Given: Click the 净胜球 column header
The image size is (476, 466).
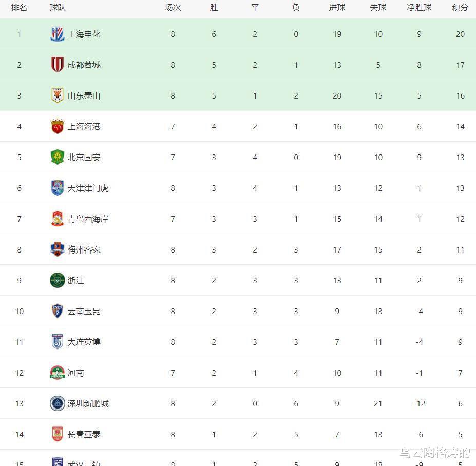Looking at the screenshot, I should tap(419, 8).
